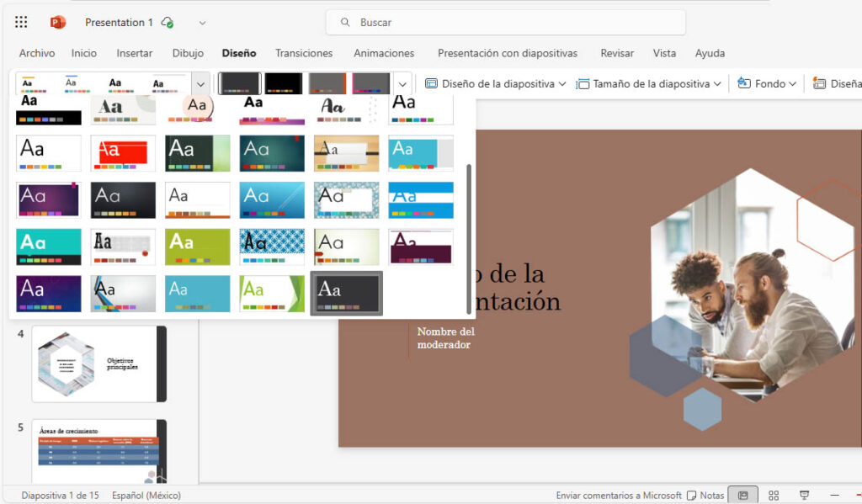Image resolution: width=862 pixels, height=504 pixels.
Task: Select the dark gray theme in gallery
Action: [x=345, y=293]
